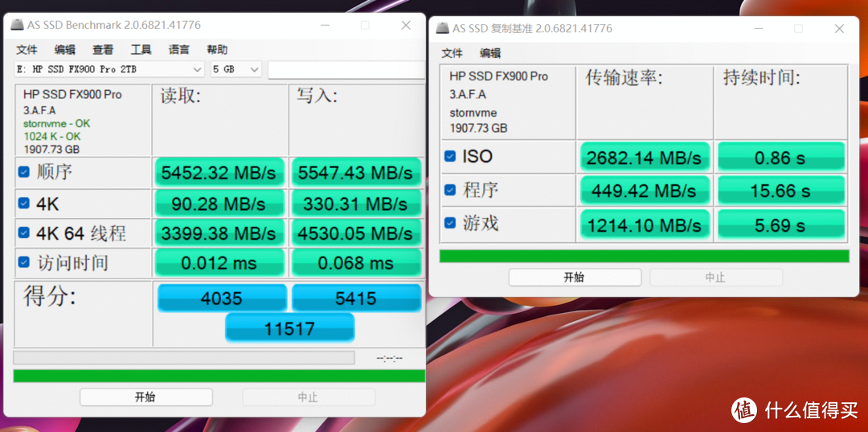The image size is (868, 432).
Task: Click the 4530.05 MB/s write value
Action: 356,233
